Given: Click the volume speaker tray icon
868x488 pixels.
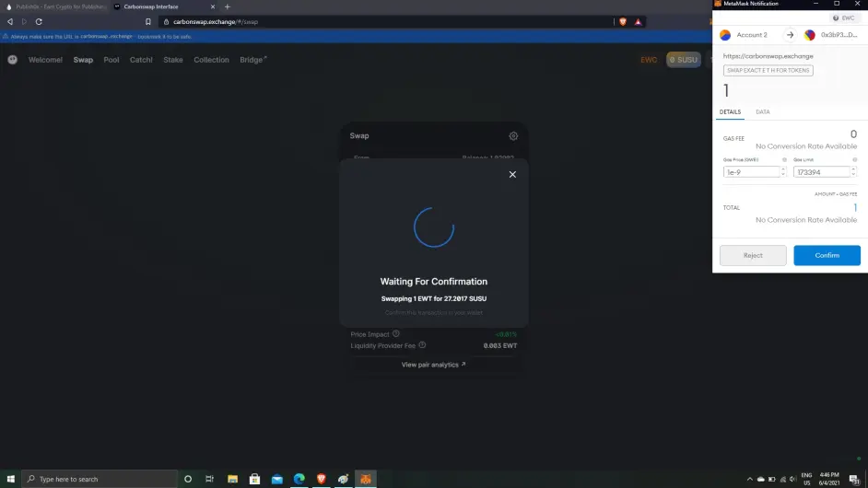Looking at the screenshot, I should pyautogui.click(x=792, y=479).
